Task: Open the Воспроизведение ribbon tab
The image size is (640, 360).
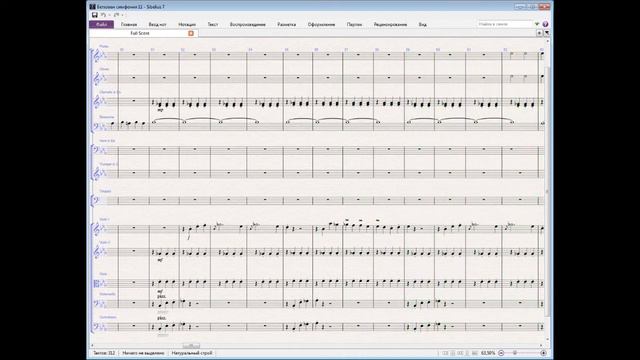Action: click(248, 24)
